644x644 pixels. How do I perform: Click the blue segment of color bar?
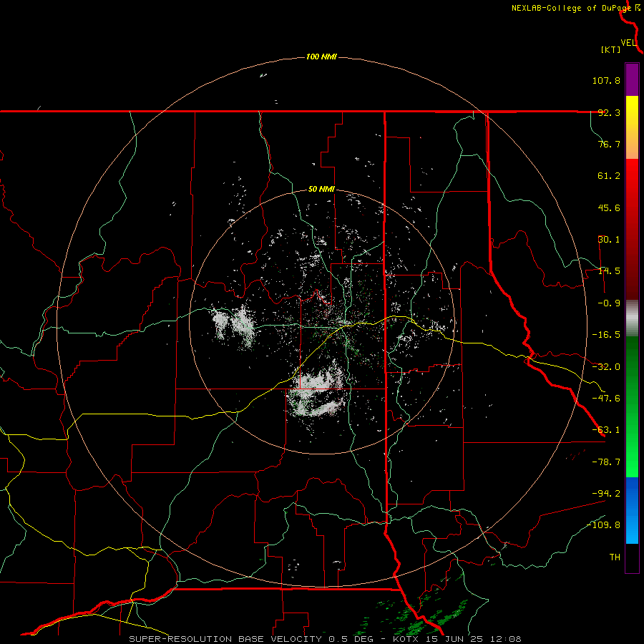point(632,510)
